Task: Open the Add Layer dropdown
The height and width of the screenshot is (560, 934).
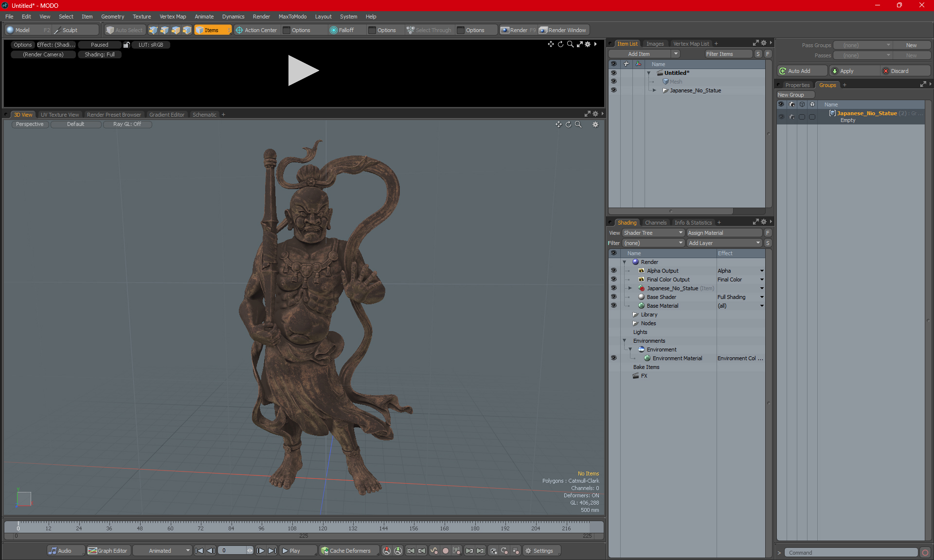Action: 724,243
